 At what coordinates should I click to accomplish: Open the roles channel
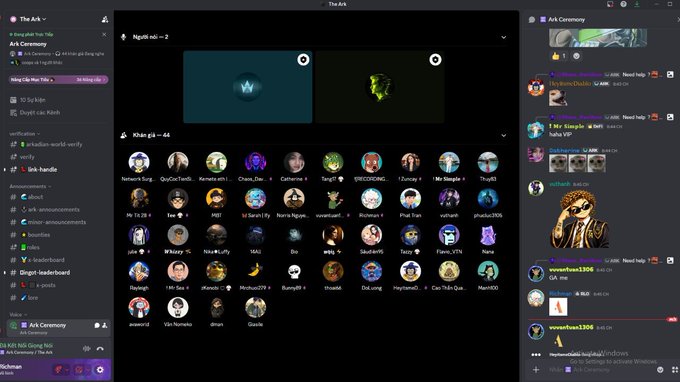(x=33, y=247)
